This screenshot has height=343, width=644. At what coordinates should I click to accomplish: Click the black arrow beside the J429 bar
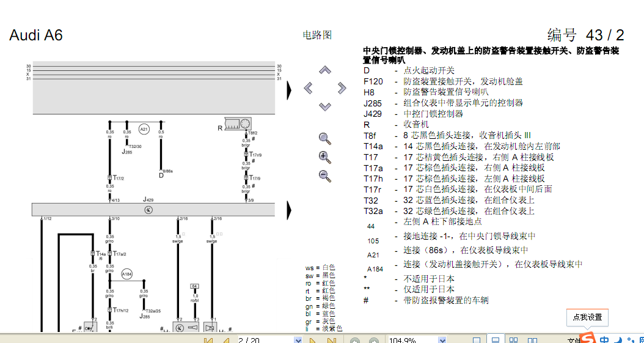[289, 210]
